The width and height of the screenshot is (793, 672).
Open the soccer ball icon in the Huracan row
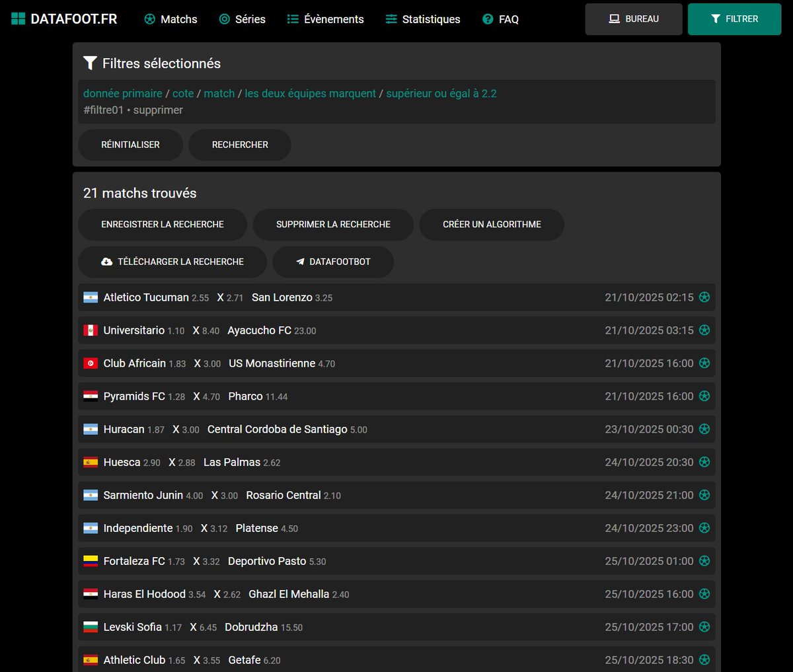(x=704, y=429)
